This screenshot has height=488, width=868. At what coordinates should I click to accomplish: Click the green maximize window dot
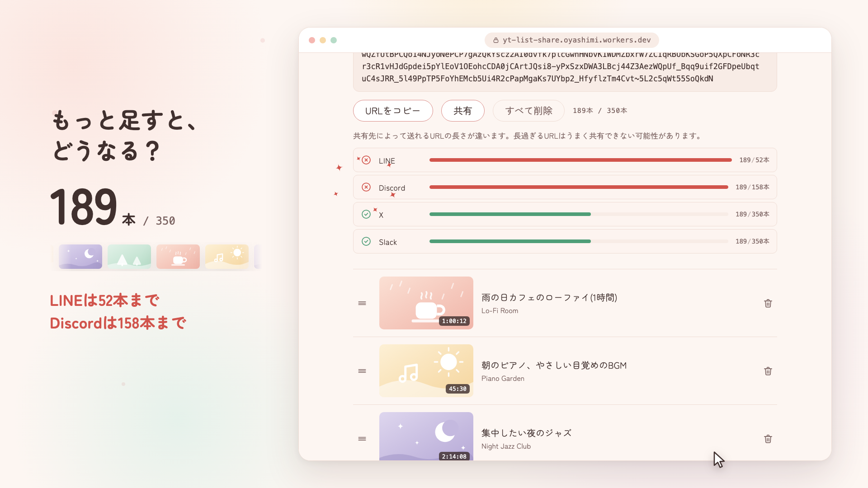(334, 40)
